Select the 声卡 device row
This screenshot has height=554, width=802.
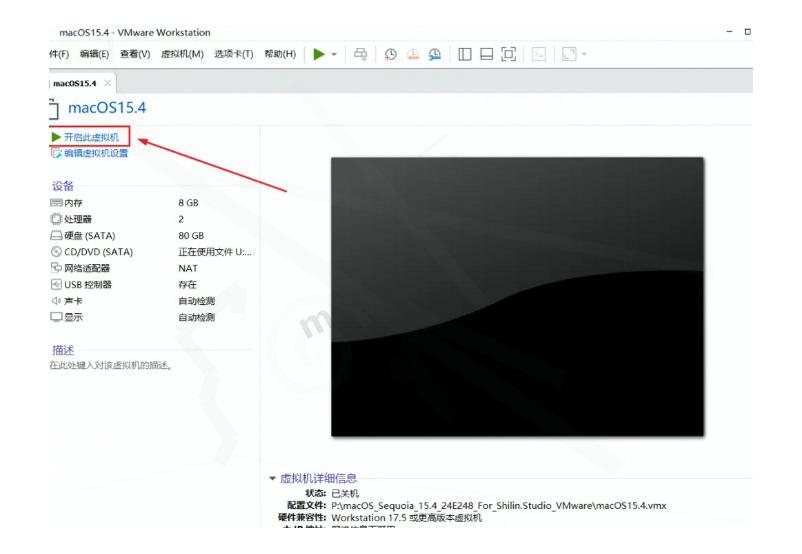[151, 301]
